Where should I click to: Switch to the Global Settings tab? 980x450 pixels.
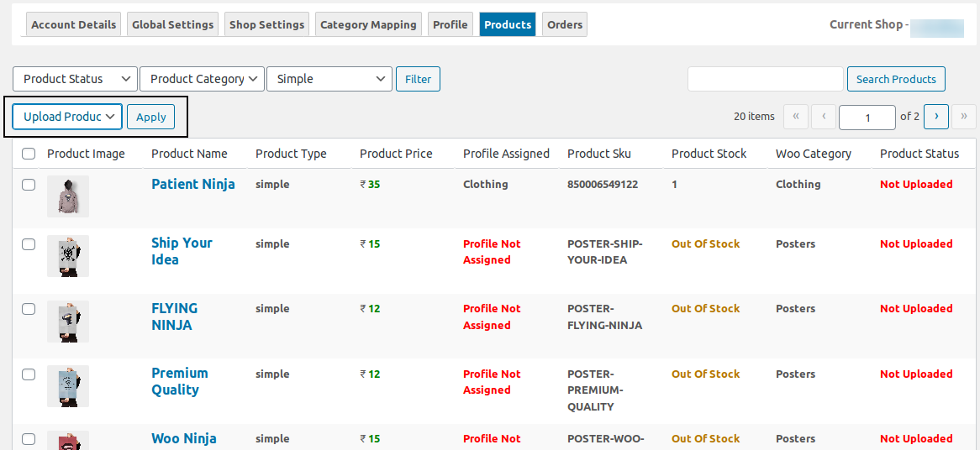172,24
